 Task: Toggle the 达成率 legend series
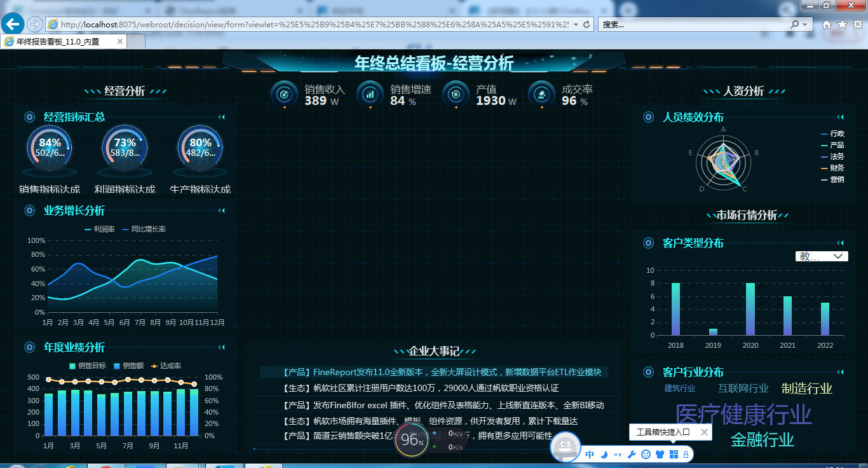pyautogui.click(x=166, y=366)
